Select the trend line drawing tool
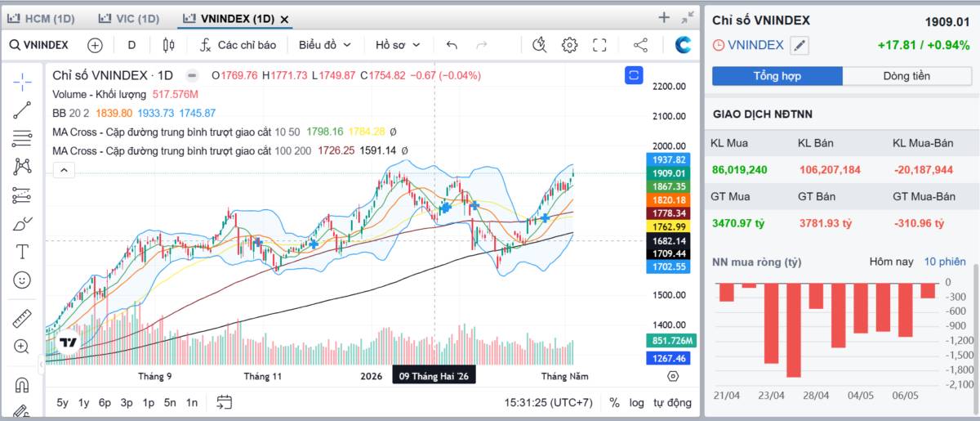The height and width of the screenshot is (421, 980). 22,110
